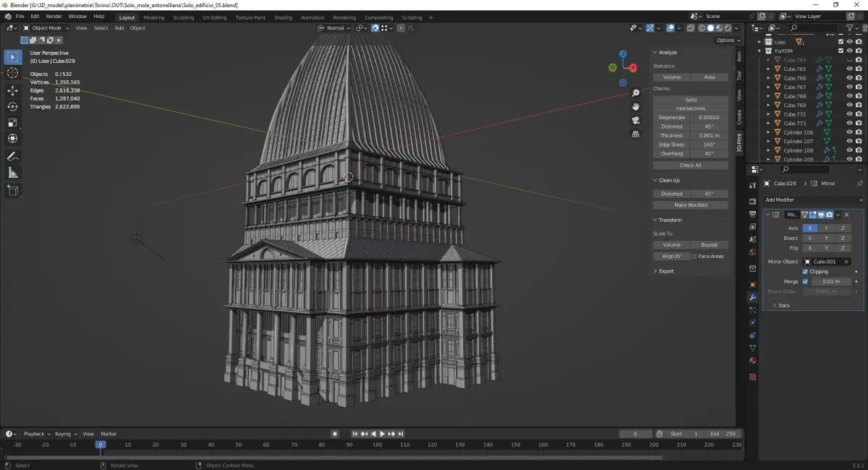This screenshot has width=868, height=470.
Task: Click the Merge distance 0.01 m field
Action: tap(831, 281)
